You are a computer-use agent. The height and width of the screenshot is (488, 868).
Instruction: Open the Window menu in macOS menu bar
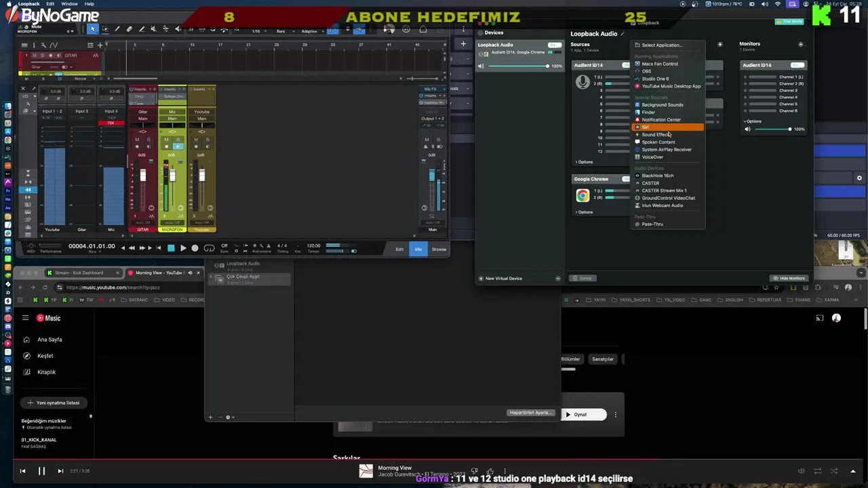69,3
